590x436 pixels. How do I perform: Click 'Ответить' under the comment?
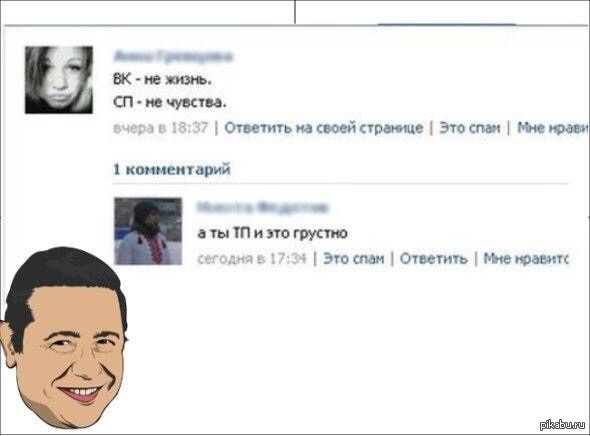(x=433, y=258)
